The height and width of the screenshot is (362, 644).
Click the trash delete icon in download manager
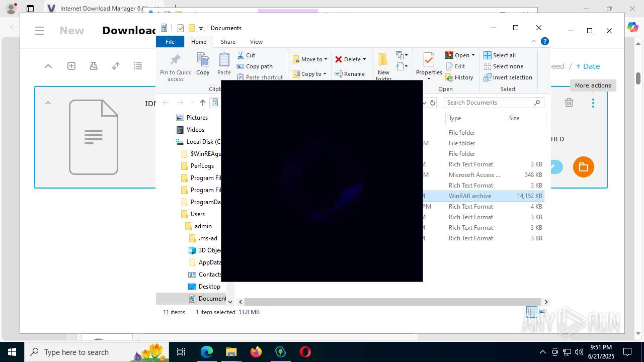pyautogui.click(x=569, y=103)
